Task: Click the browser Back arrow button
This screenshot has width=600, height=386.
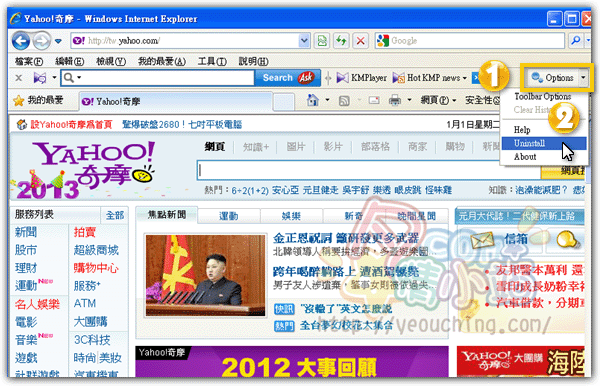Action: click(x=21, y=41)
